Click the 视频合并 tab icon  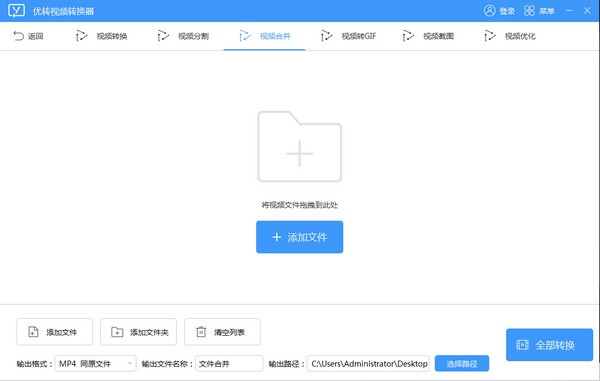245,36
